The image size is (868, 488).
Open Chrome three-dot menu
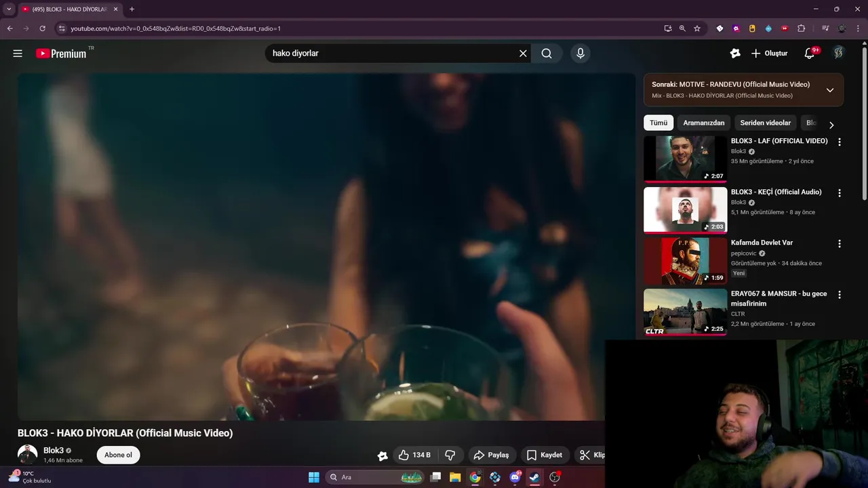(858, 28)
